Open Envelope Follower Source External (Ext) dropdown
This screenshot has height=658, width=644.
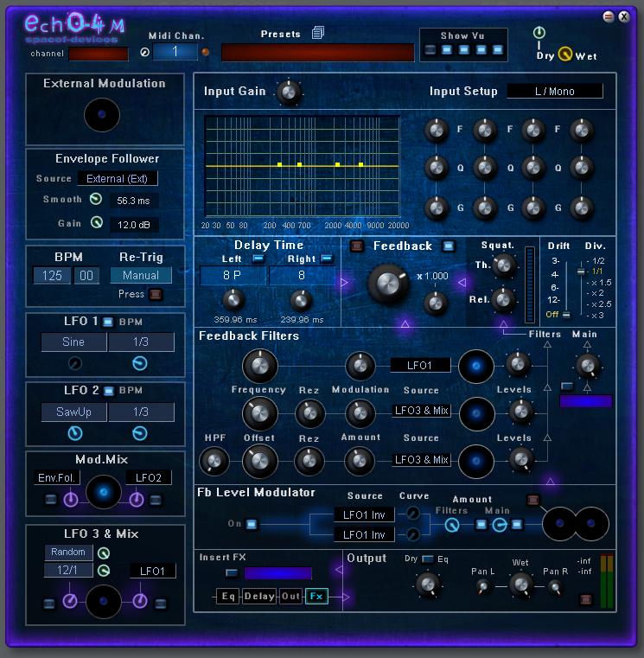coord(117,179)
